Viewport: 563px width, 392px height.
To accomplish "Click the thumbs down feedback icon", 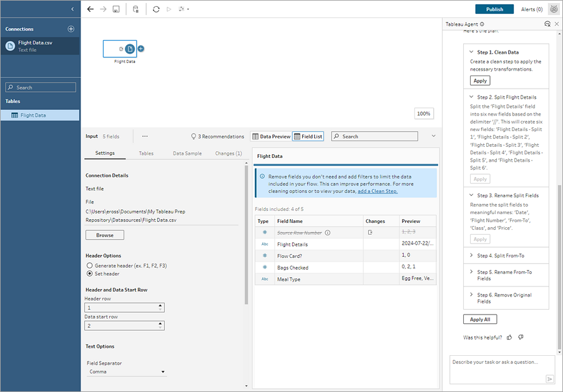I will (521, 337).
